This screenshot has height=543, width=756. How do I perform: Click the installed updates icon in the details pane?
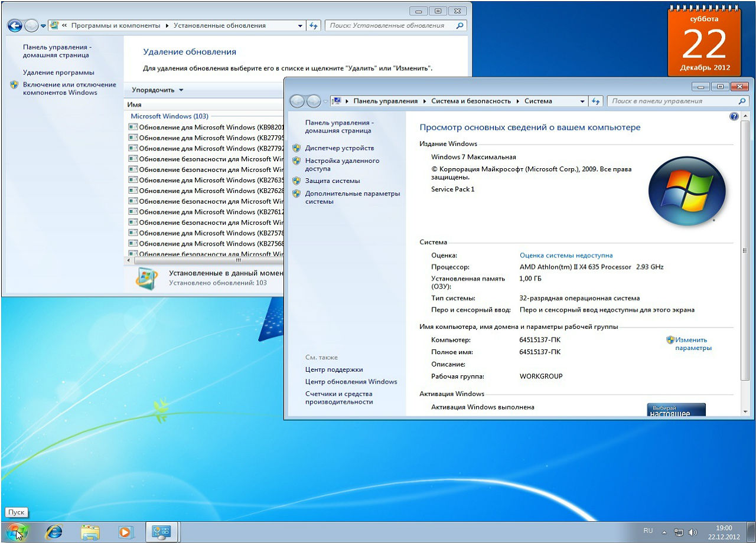pyautogui.click(x=147, y=278)
